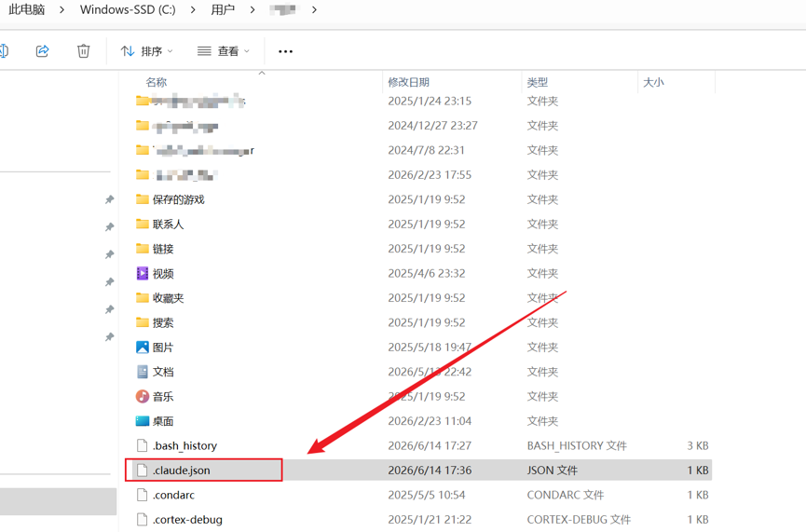Viewport: 806px width, 532px height.
Task: Click date 2025/4/6 23:32 of 视频
Action: 427,273
